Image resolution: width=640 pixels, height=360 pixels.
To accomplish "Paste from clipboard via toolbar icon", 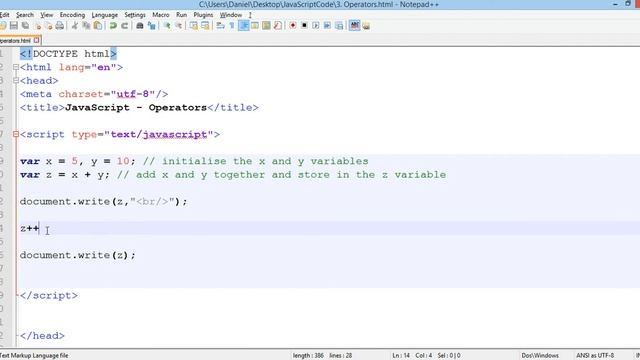I will tap(98, 26).
